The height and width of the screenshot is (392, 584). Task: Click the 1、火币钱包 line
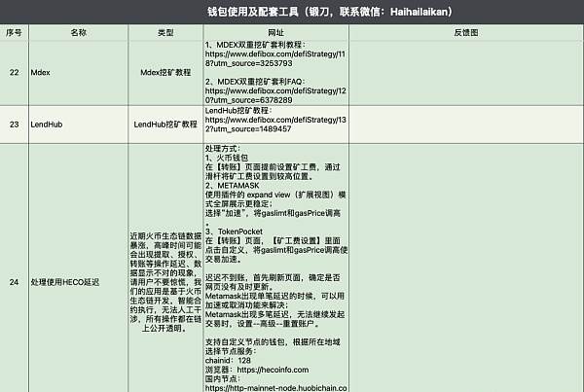(227, 158)
